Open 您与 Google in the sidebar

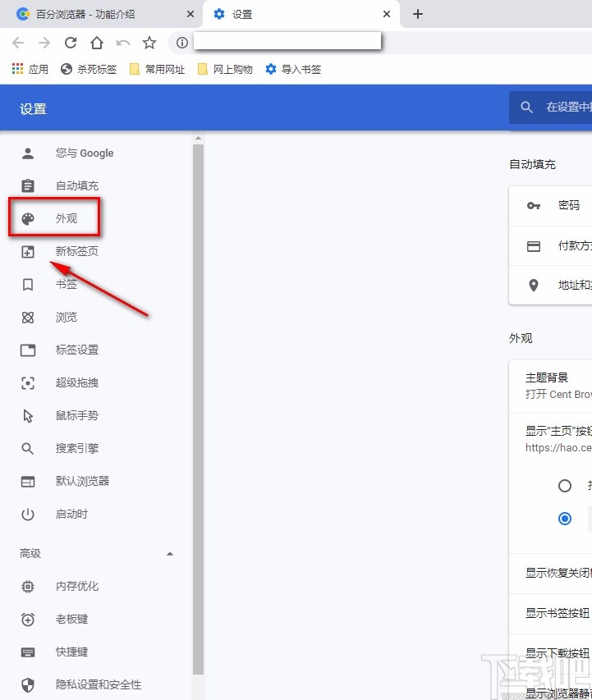85,153
